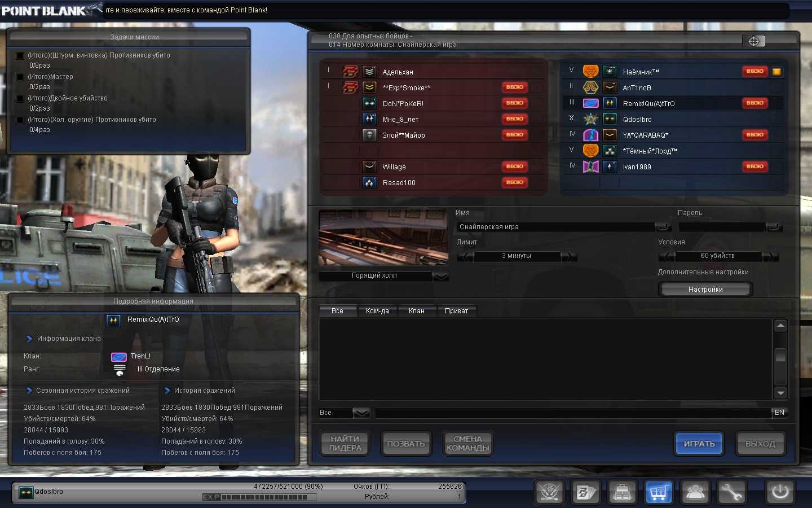Click the clan emblem of YA*QARABAQ*
The height and width of the screenshot is (508, 812).
[x=590, y=135]
